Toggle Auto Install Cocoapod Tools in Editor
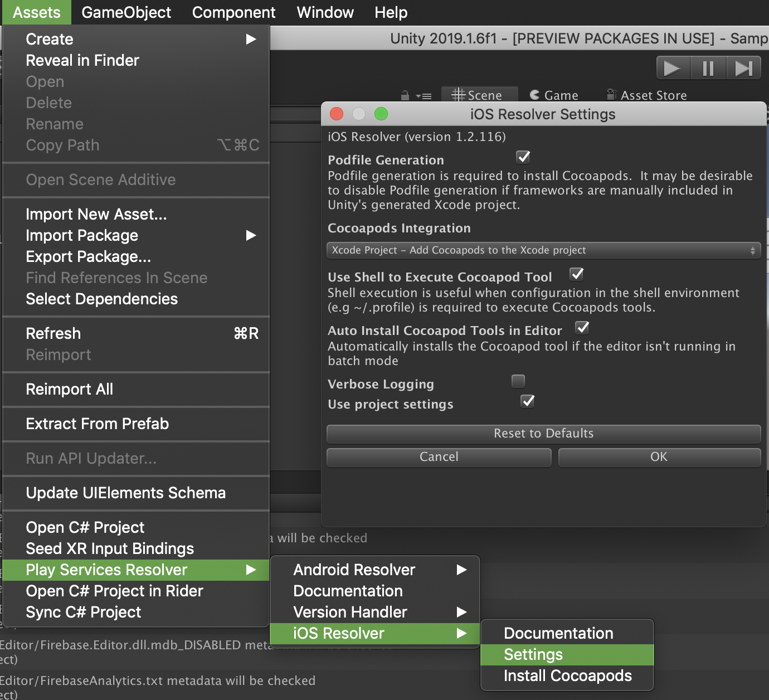This screenshot has height=700, width=769. [582, 328]
